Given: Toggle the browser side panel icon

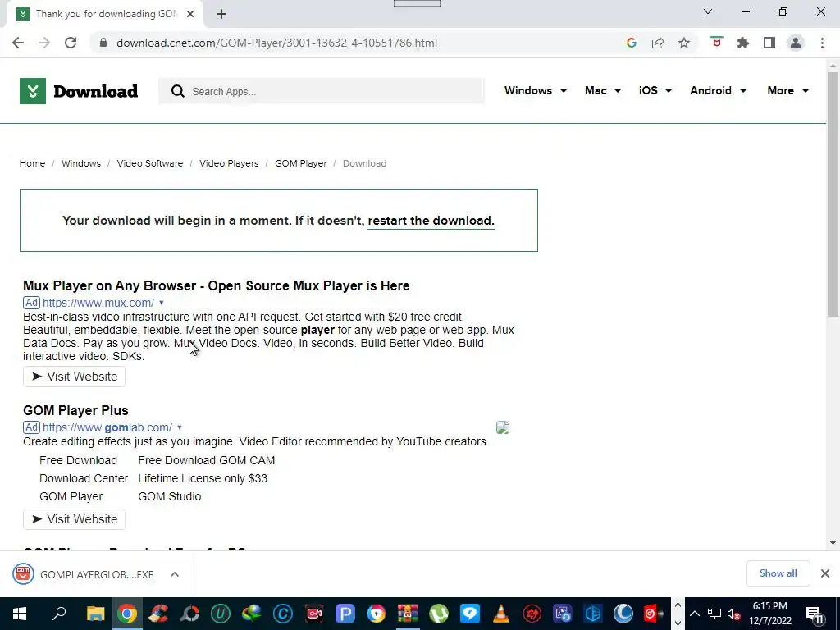Looking at the screenshot, I should (x=769, y=43).
